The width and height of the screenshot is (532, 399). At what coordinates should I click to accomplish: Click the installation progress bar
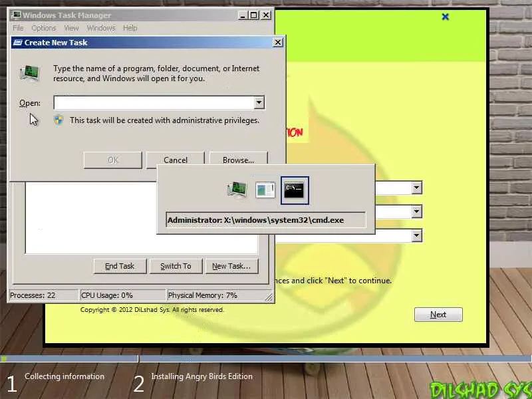click(266, 358)
